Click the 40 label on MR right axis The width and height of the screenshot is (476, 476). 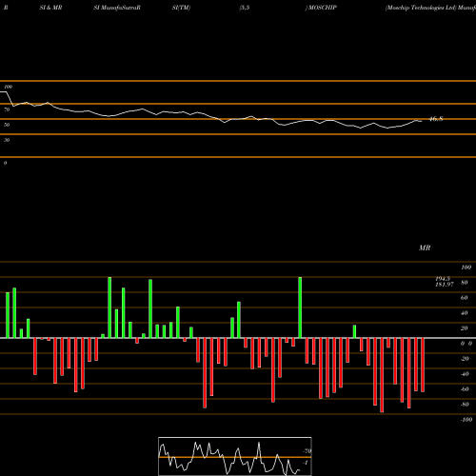[x=465, y=313]
